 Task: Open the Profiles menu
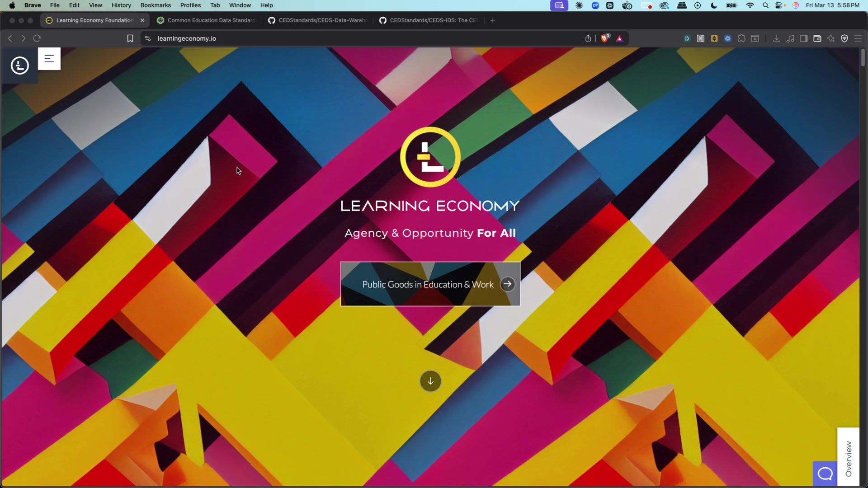point(190,5)
